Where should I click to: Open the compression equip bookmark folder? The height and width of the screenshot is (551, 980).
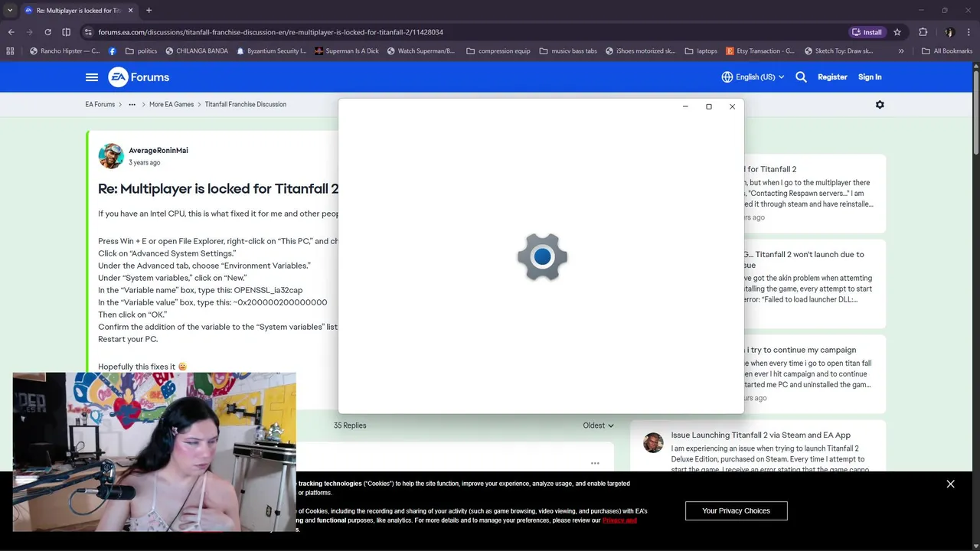498,51
